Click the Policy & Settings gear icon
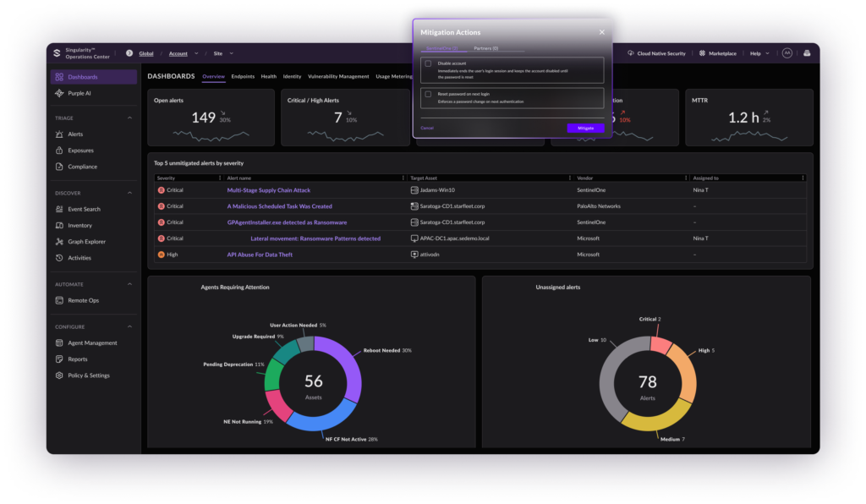 click(60, 375)
